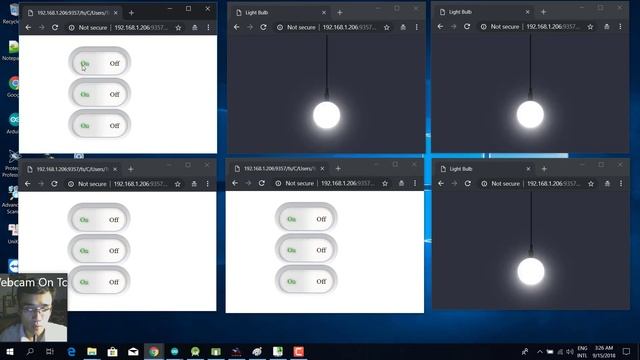Reload the bottom-middle switch window
This screenshot has width=640, height=360.
click(x=262, y=183)
